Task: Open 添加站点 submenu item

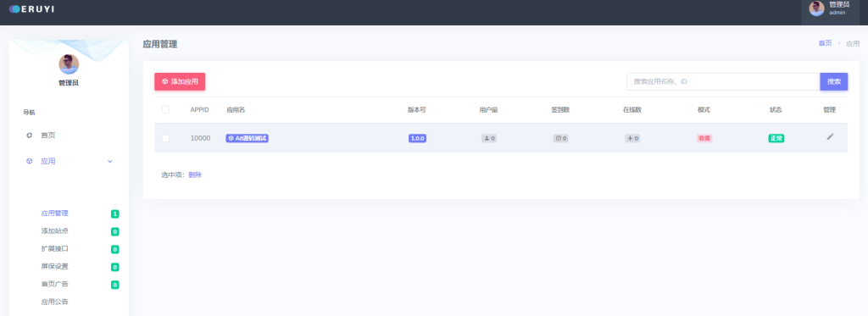Action: 55,230
